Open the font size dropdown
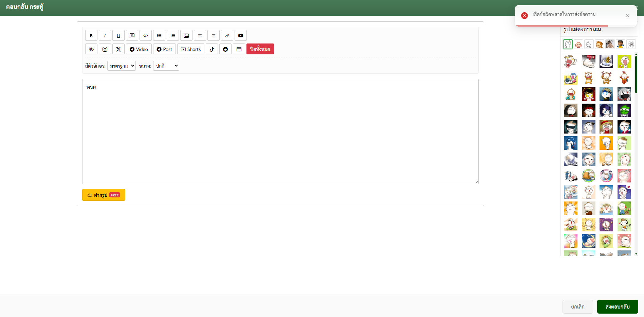Image resolution: width=644 pixels, height=317 pixels. coord(166,66)
